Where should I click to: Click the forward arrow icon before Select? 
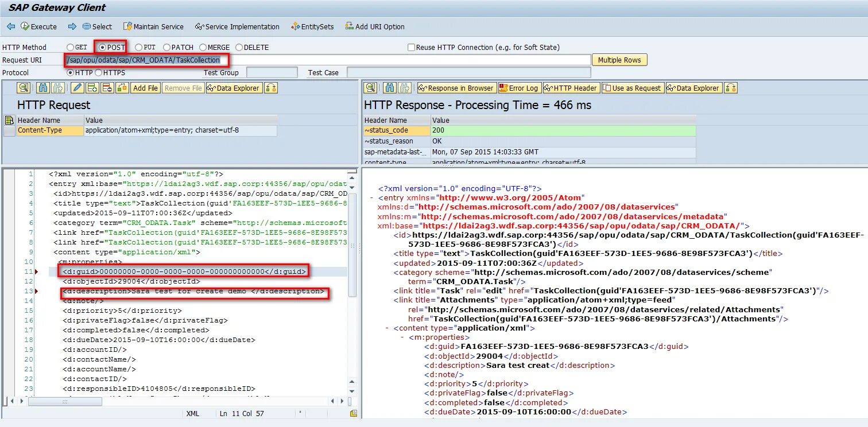click(72, 26)
